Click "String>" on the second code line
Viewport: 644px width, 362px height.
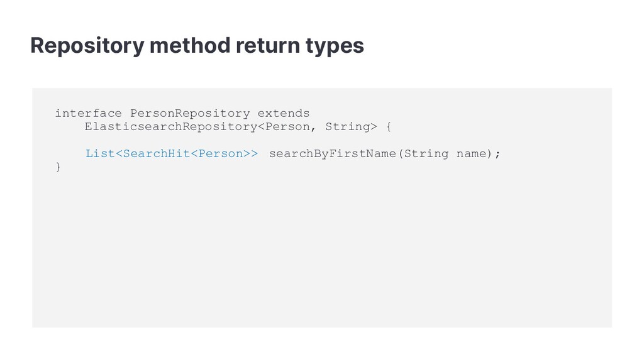pos(351,127)
